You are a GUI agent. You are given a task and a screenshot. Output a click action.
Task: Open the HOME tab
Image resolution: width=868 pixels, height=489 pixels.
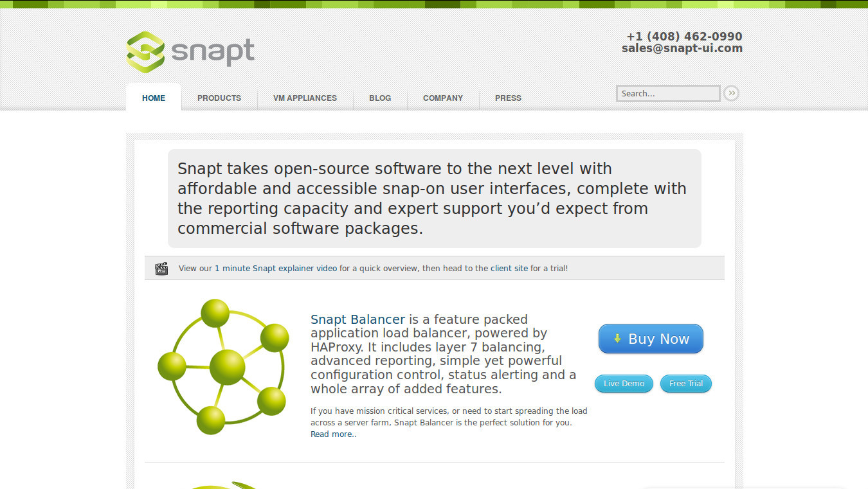click(x=154, y=98)
